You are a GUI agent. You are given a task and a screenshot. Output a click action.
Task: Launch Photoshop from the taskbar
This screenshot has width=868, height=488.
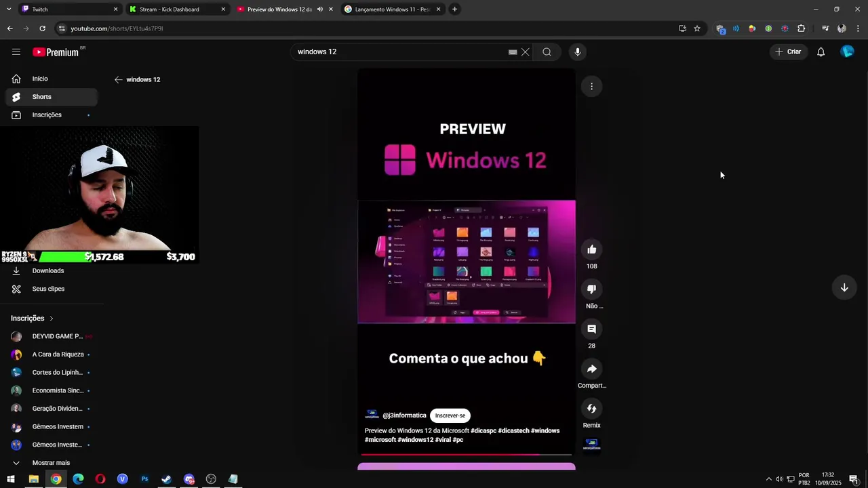pyautogui.click(x=144, y=479)
